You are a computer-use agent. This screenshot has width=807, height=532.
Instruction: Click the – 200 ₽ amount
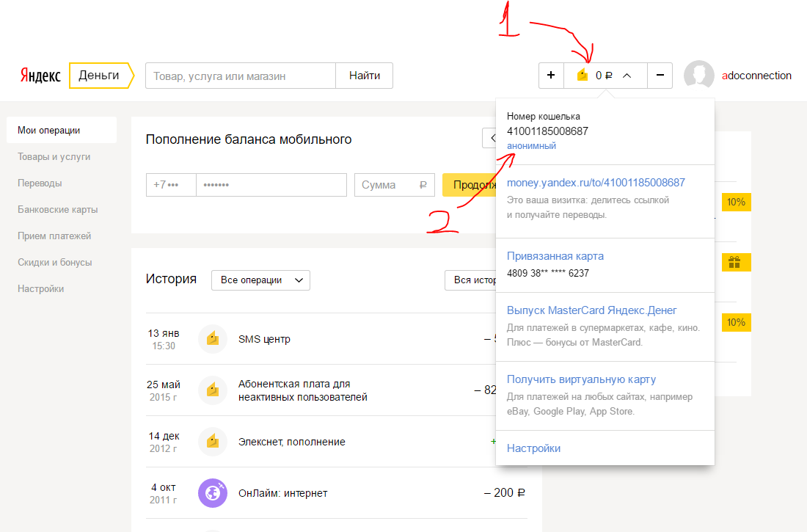click(505, 493)
